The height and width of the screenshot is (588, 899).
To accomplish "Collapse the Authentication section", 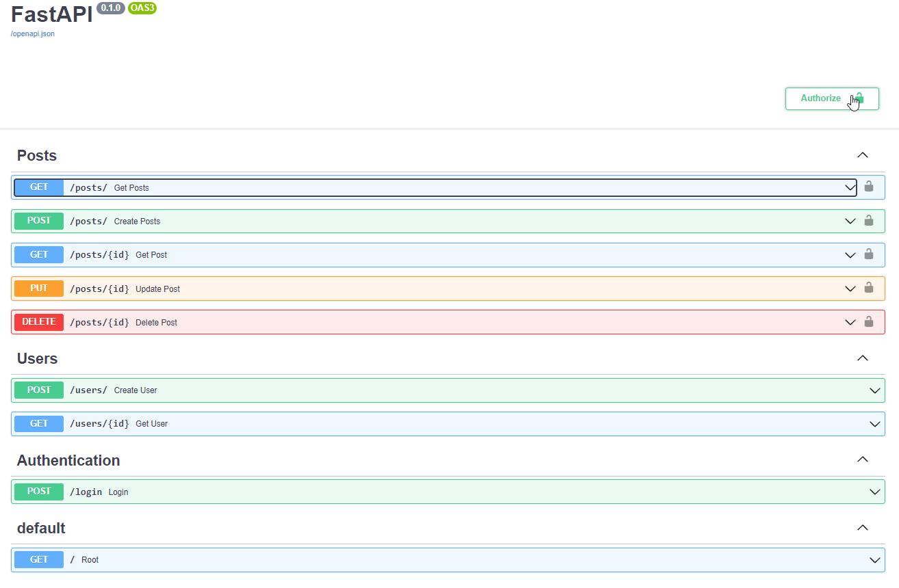I will pos(862,459).
